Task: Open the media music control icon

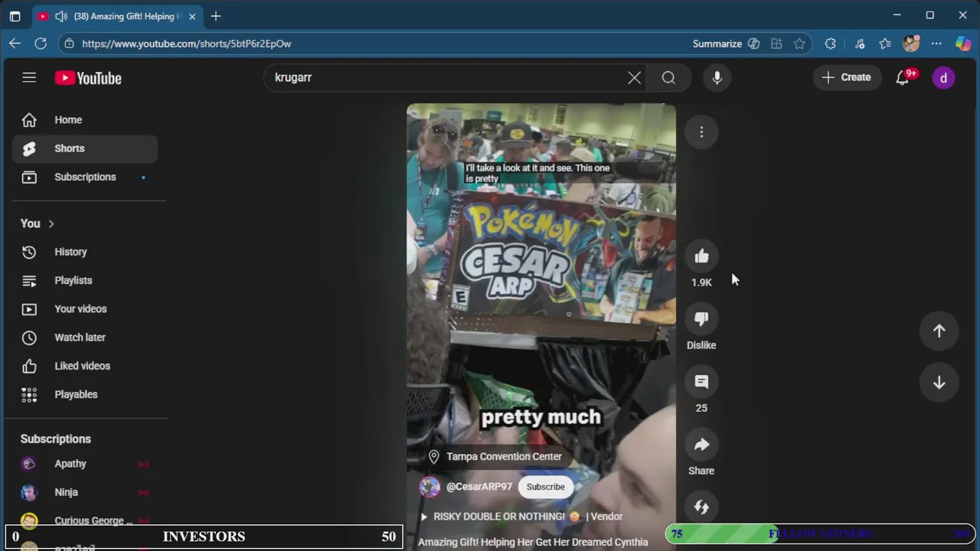Action: pyautogui.click(x=859, y=44)
